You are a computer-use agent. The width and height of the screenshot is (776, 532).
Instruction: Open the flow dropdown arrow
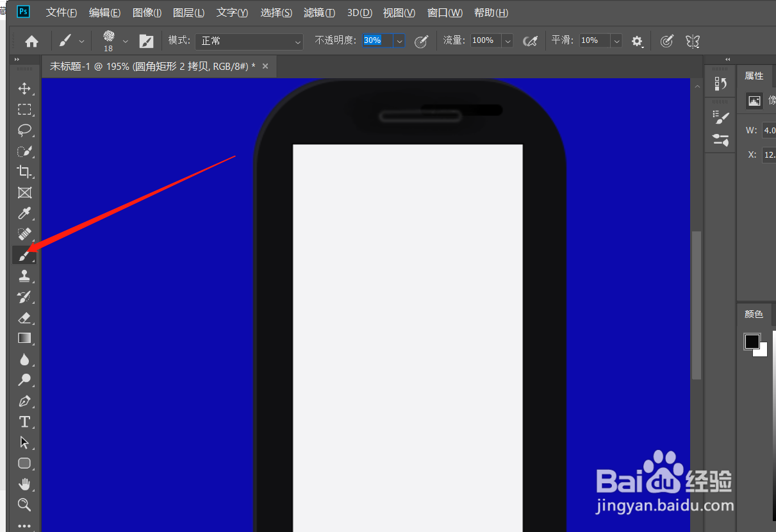[508, 41]
